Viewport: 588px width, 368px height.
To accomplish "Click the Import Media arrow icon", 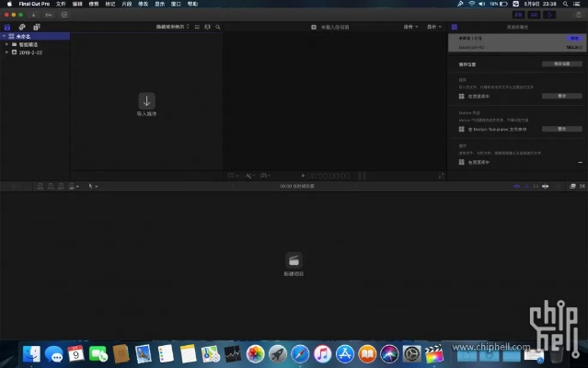I will click(146, 99).
